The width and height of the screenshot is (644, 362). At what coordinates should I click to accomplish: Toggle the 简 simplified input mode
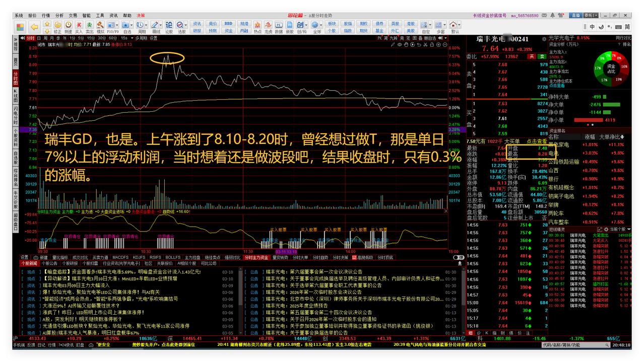pyautogui.click(x=627, y=27)
